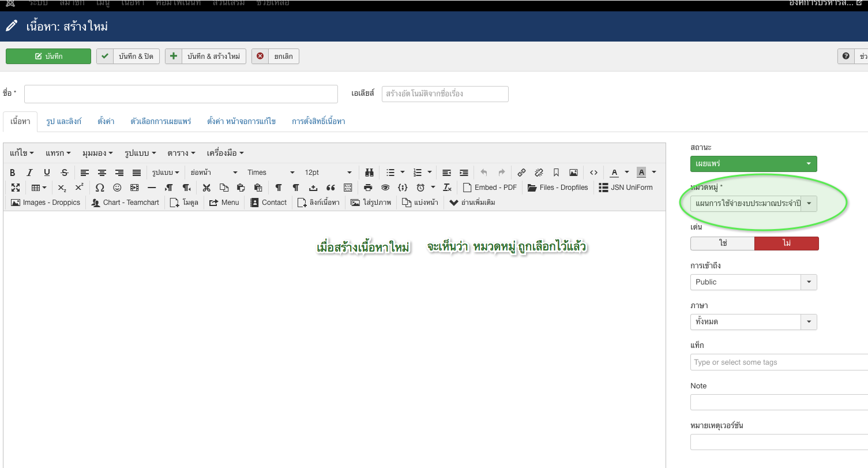
Task: Open the สถานะ status dropdown
Action: point(753,164)
